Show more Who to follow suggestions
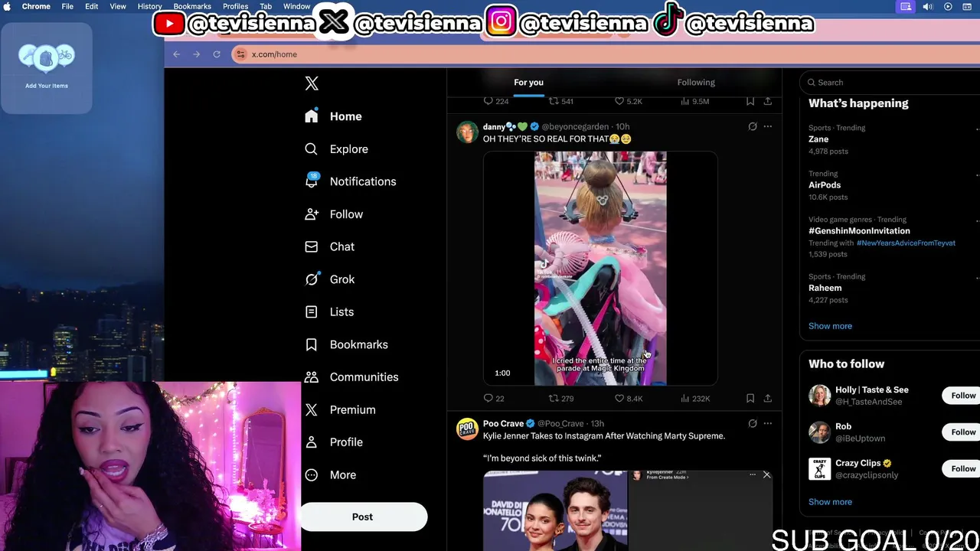This screenshot has height=551, width=980. point(830,502)
